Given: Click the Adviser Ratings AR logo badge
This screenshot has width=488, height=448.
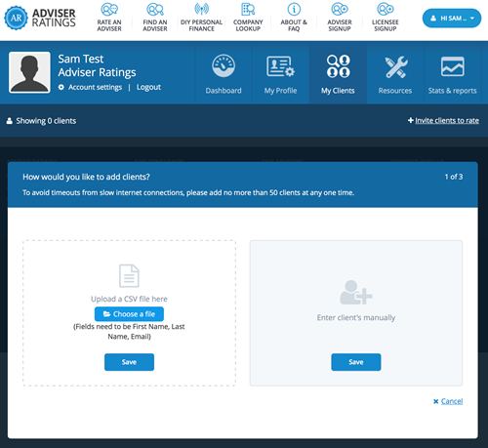Looking at the screenshot, I should tap(16, 18).
